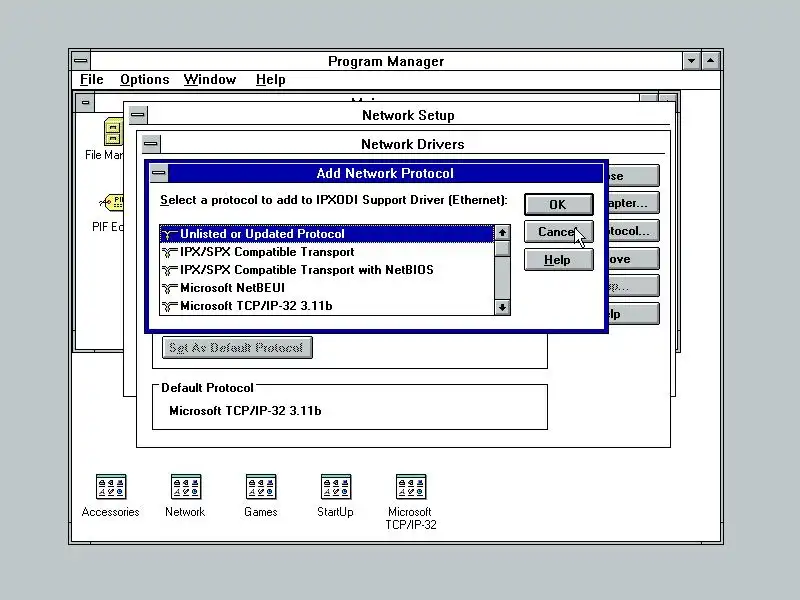Click protocol list scroll up arrow
800x600 pixels.
(x=503, y=233)
